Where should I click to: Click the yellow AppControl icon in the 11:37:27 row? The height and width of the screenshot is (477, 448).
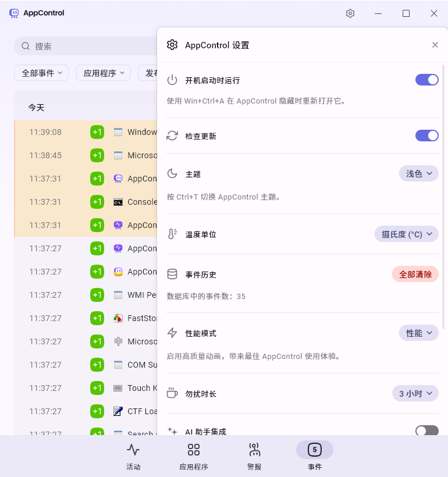click(x=118, y=272)
